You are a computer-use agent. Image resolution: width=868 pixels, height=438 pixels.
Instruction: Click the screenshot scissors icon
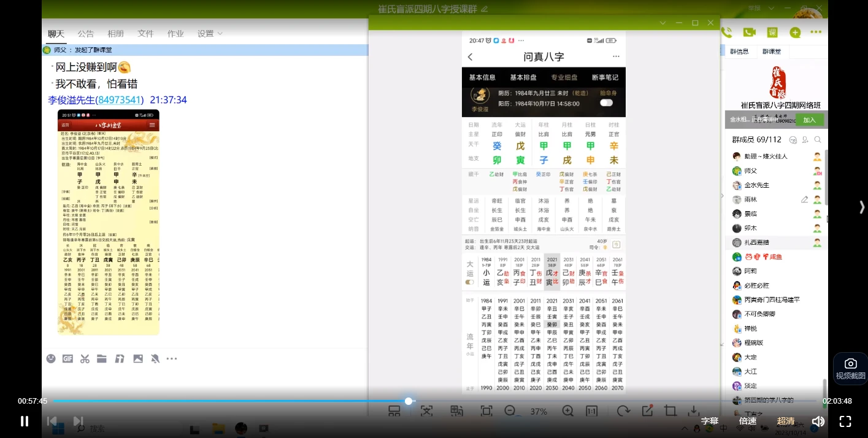[85, 358]
